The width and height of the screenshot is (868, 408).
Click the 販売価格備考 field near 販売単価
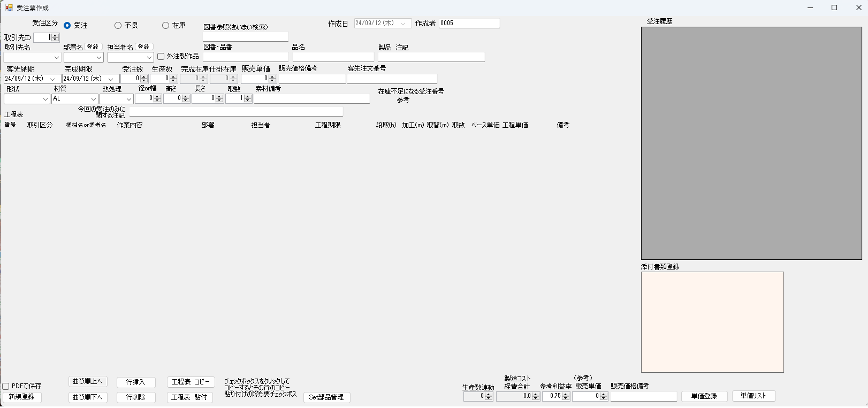pyautogui.click(x=312, y=79)
